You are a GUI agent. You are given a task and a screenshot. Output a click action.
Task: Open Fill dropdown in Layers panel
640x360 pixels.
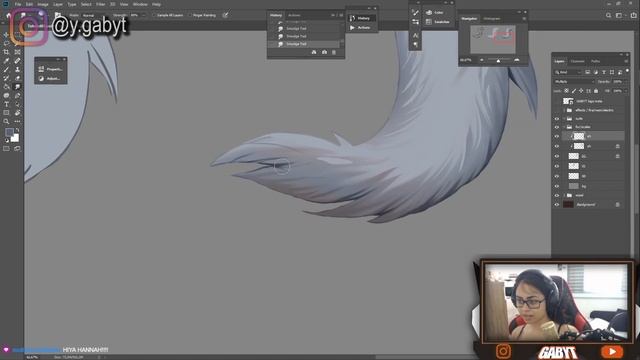[627, 91]
